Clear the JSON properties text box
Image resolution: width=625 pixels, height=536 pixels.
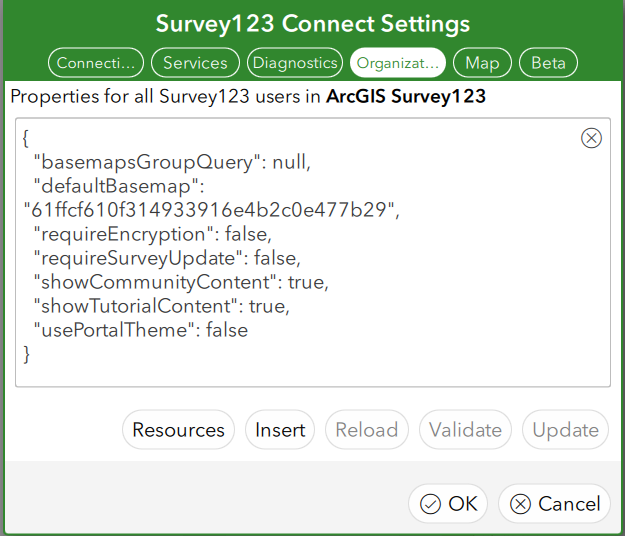coord(591,138)
